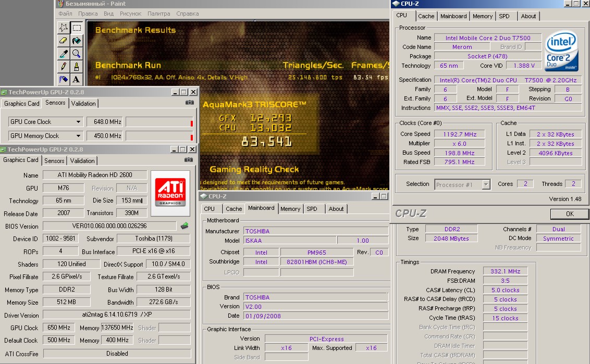Click the BIOS Version field VER010.060.000.000.026296

point(109,226)
